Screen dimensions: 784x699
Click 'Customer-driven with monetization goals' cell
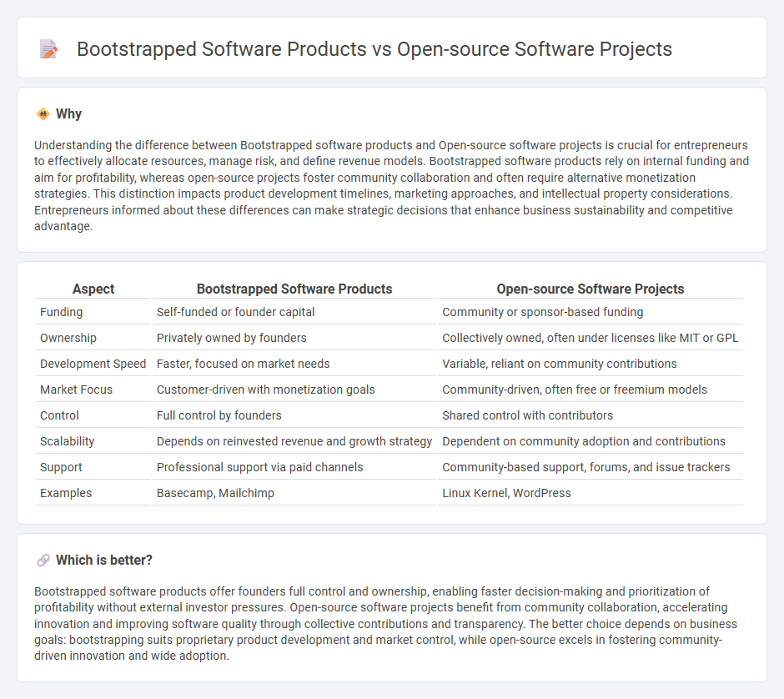294,390
